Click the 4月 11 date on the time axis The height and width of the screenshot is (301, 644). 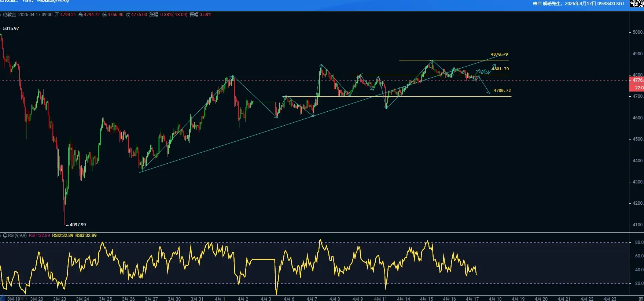click(x=380, y=299)
